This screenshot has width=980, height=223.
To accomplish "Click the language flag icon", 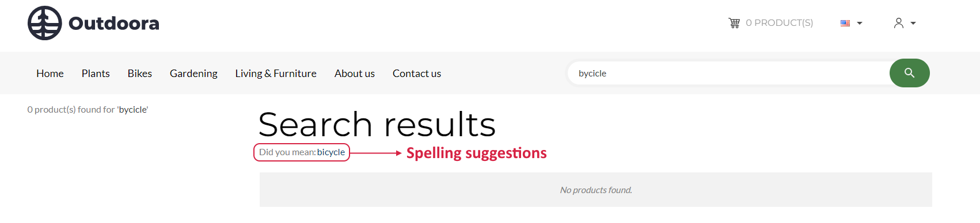I will (845, 24).
